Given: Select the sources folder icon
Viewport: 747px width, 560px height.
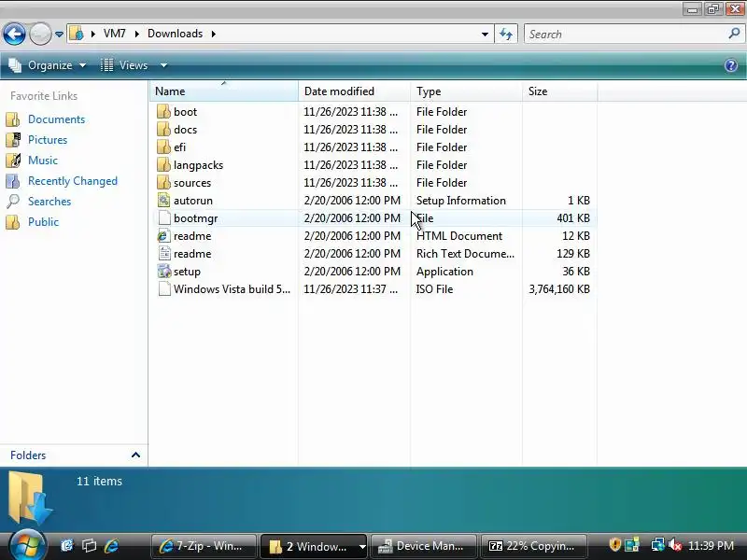Looking at the screenshot, I should [x=164, y=182].
